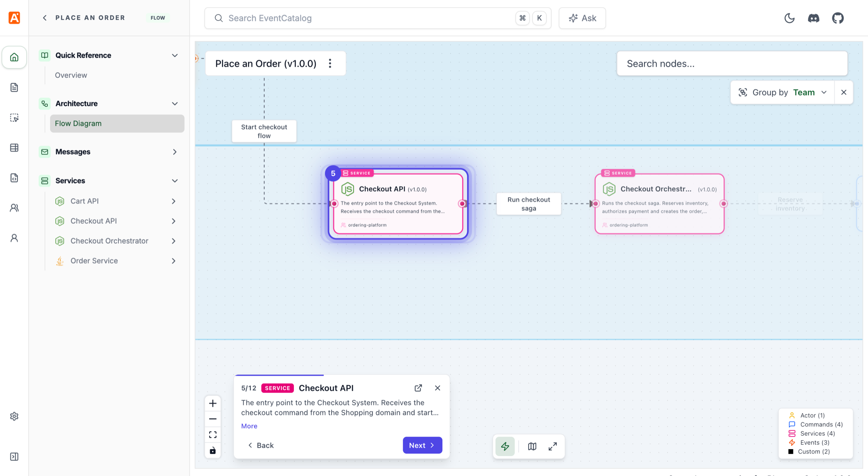Click the Search EventCatalog field
The height and width of the screenshot is (476, 868).
[378, 18]
